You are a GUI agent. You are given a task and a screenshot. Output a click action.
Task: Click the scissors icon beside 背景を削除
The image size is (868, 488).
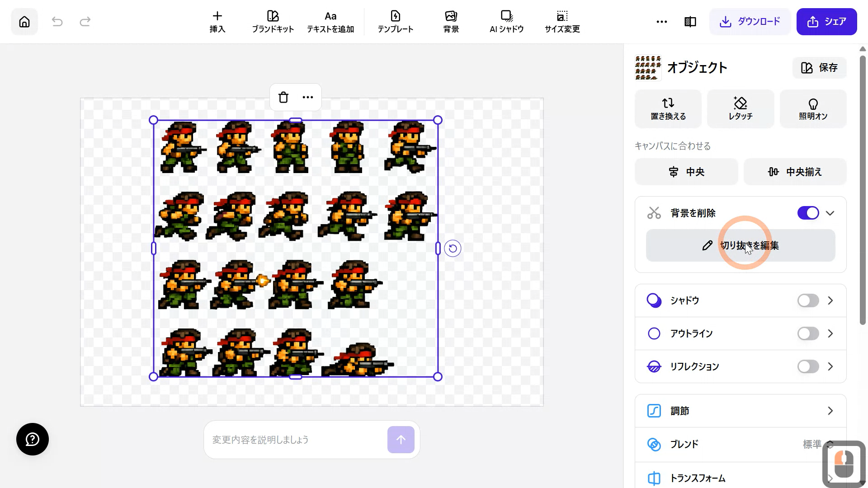tap(654, 213)
